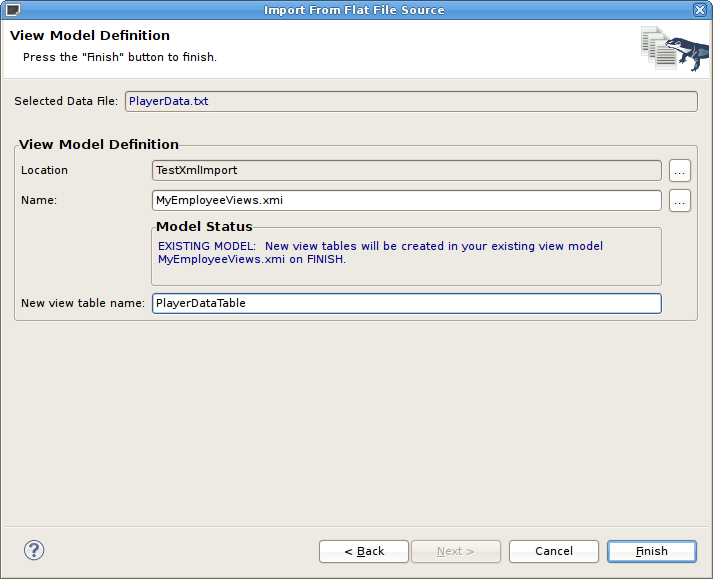713x579 pixels.
Task: Click the help question mark icon
Action: [x=34, y=550]
